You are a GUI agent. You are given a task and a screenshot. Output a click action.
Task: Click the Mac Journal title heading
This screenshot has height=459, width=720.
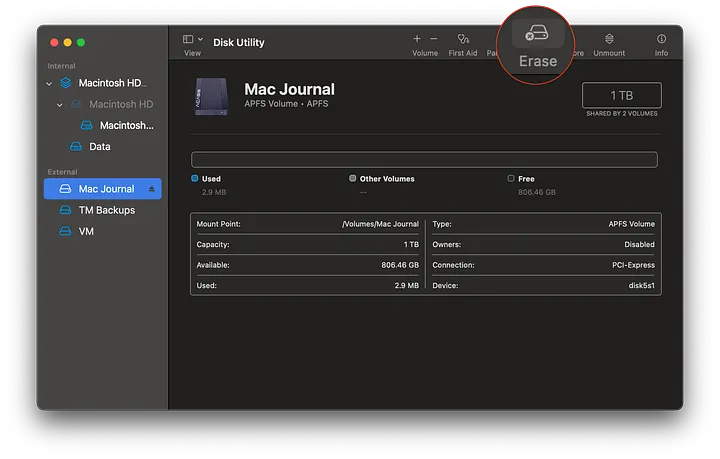pyautogui.click(x=289, y=89)
